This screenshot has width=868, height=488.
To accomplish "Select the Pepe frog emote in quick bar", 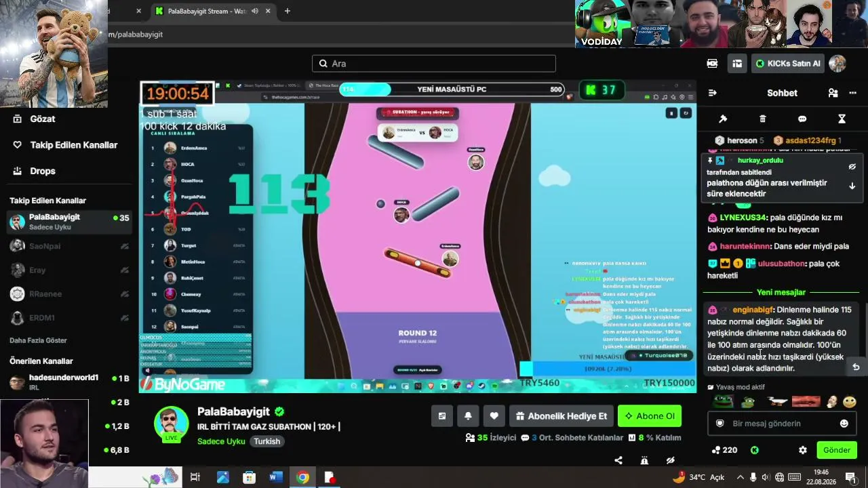I will (x=722, y=402).
